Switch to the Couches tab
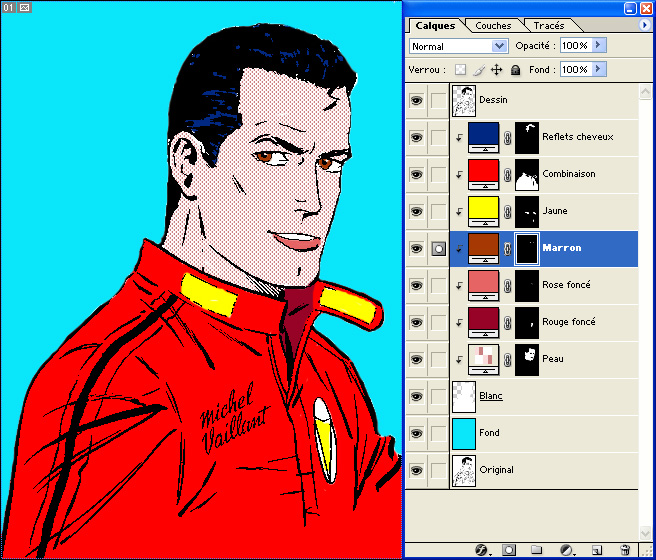The width and height of the screenshot is (656, 560). (493, 26)
